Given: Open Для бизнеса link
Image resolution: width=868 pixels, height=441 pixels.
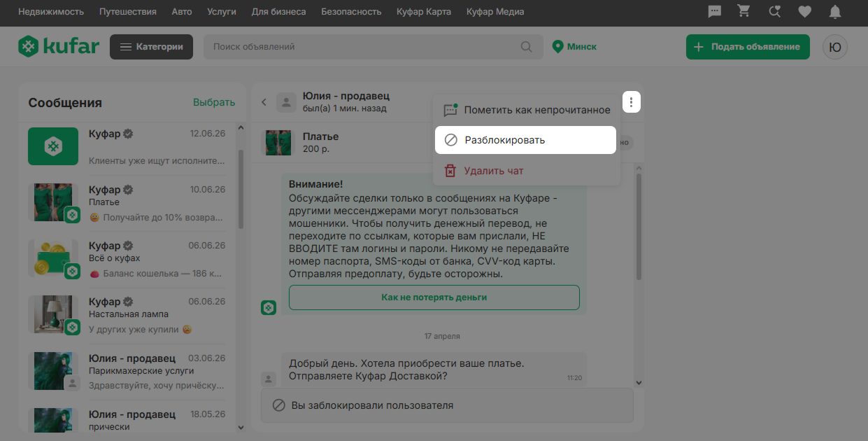Looking at the screenshot, I should click(x=278, y=12).
